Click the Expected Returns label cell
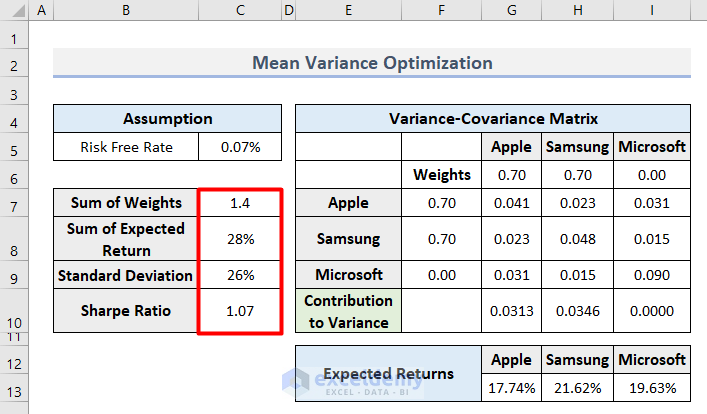707x414 pixels. coord(388,373)
